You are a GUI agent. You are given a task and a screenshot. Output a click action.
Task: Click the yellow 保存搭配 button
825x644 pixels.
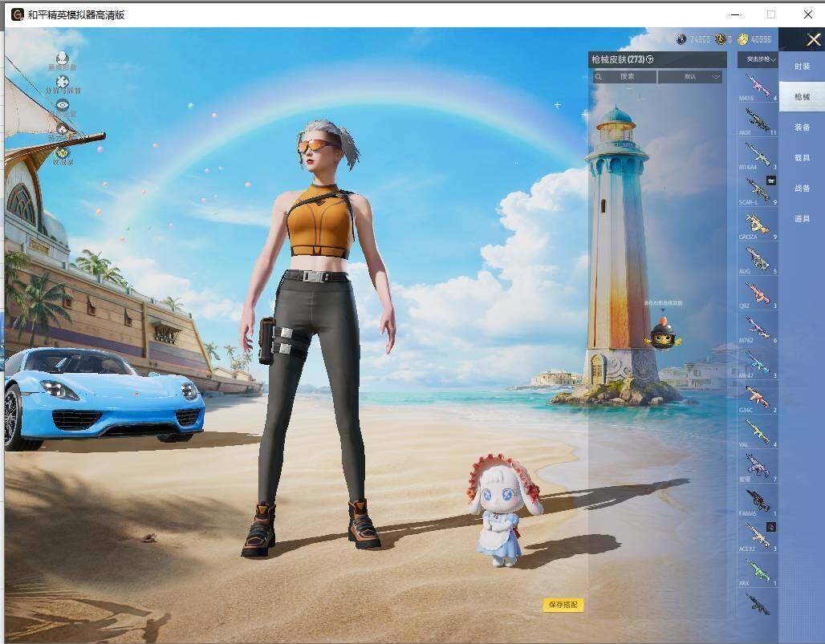coord(563,605)
